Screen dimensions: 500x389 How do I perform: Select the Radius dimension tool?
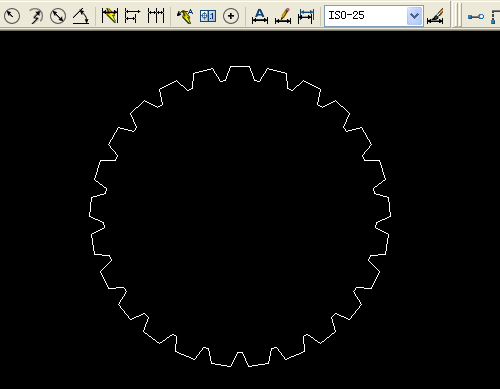click(12, 16)
